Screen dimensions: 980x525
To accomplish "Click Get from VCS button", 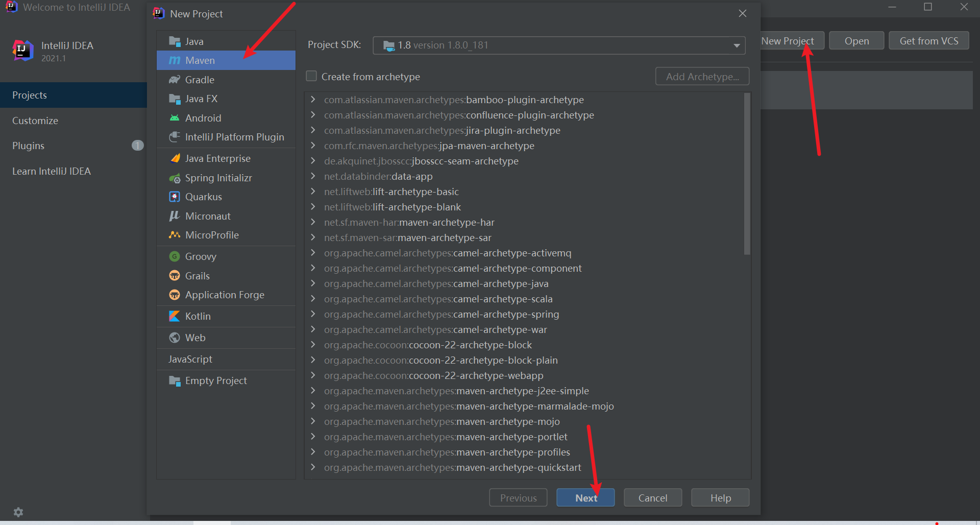I will (x=929, y=41).
